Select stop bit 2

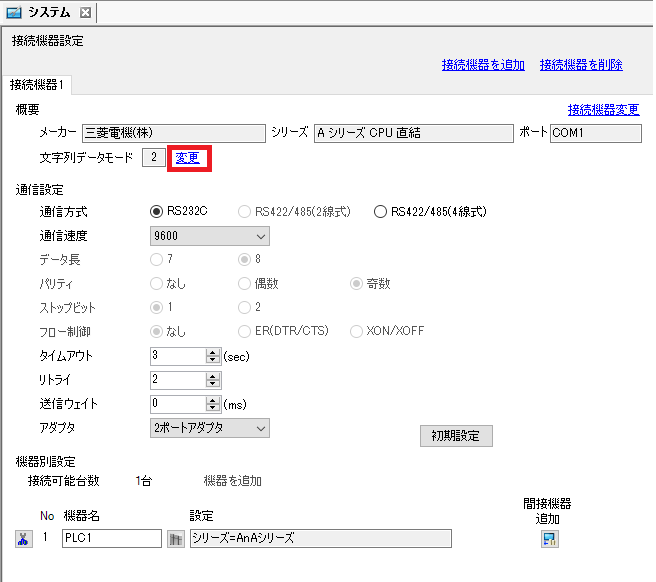244,308
